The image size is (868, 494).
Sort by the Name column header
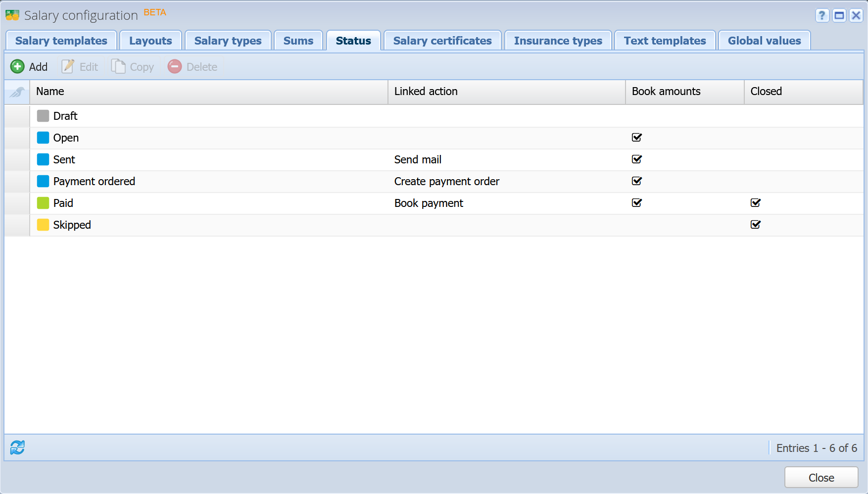click(209, 92)
